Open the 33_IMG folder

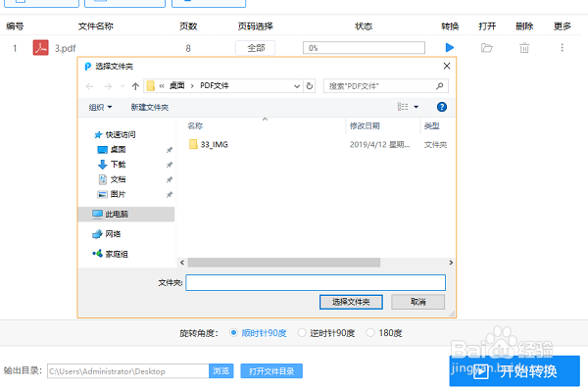209,144
